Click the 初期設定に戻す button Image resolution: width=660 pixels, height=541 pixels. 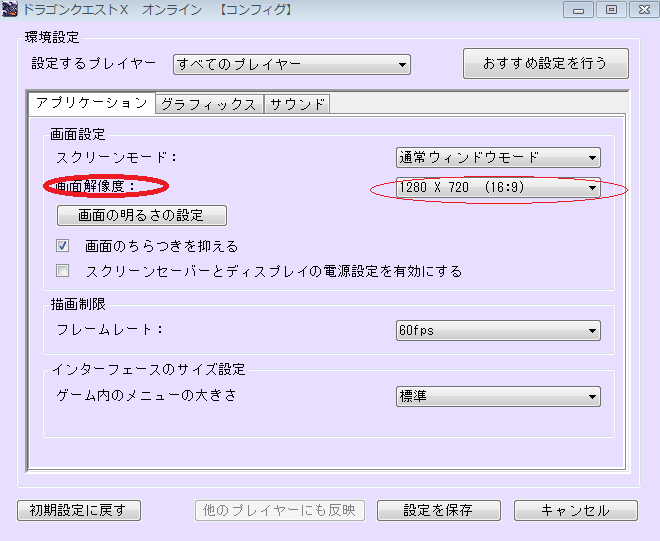79,510
